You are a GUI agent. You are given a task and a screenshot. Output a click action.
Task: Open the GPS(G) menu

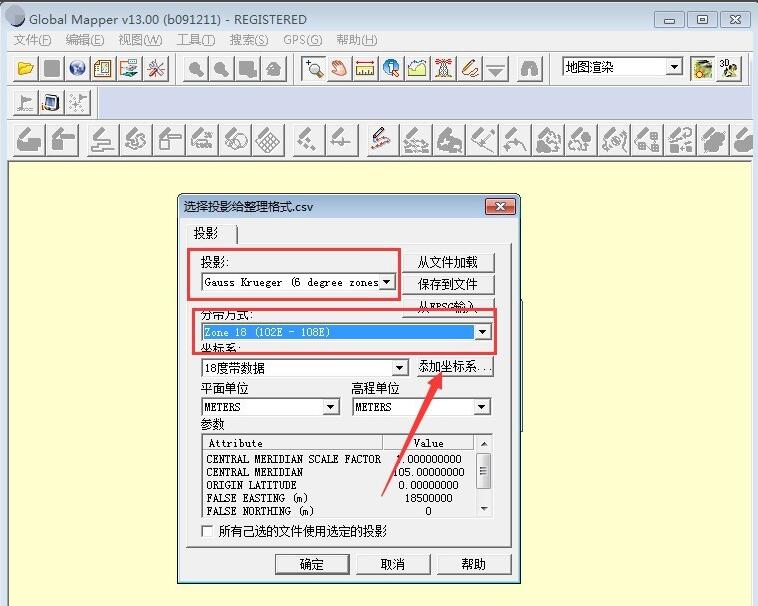coord(303,40)
